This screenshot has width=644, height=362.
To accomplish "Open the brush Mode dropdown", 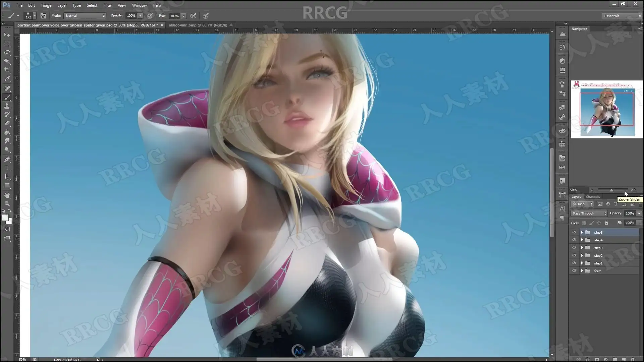I will pyautogui.click(x=85, y=16).
